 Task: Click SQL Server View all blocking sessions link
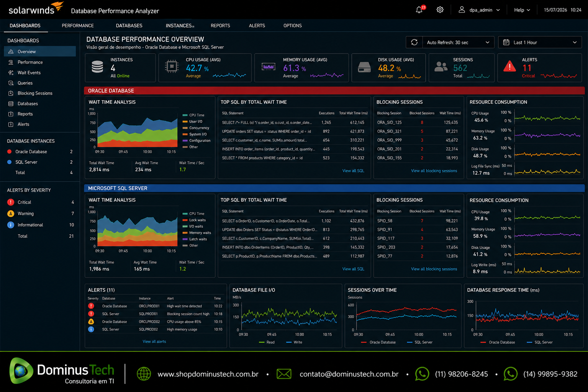tap(434, 269)
